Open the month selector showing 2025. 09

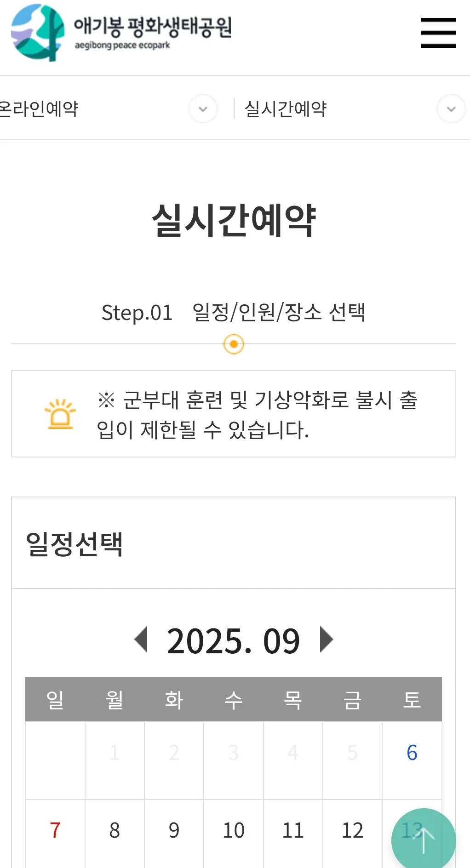click(x=234, y=639)
